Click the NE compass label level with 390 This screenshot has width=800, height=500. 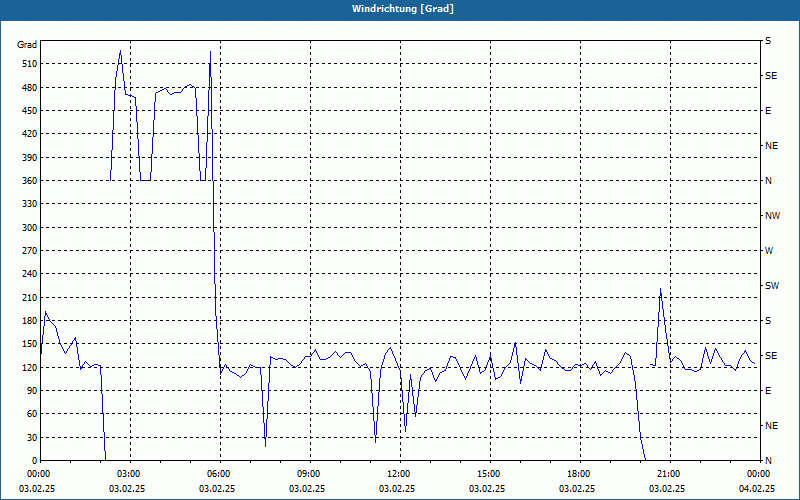coord(771,146)
